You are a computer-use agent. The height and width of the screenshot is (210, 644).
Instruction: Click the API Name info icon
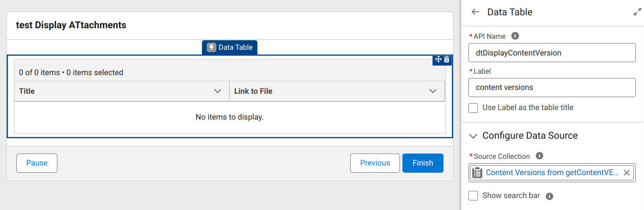click(515, 36)
